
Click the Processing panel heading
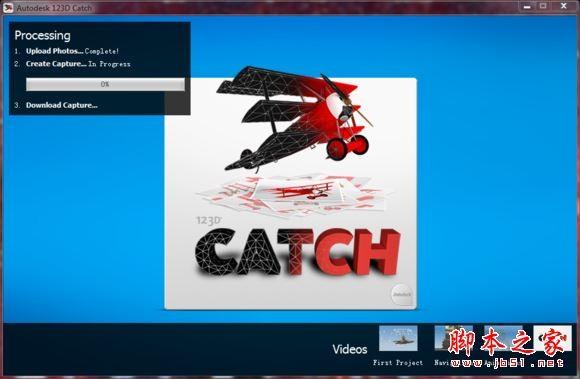pyautogui.click(x=43, y=35)
